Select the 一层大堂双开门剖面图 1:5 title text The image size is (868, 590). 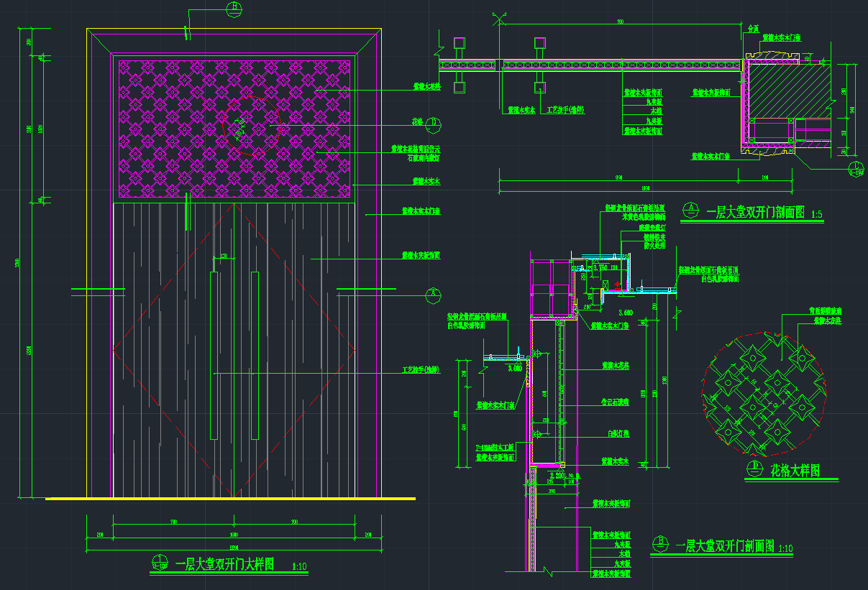tap(755, 212)
